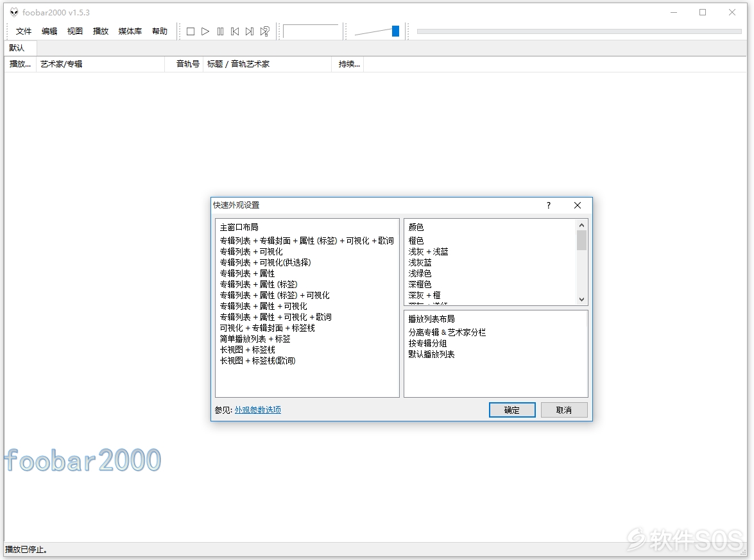Click the Play button in toolbar
The image size is (754, 560).
[205, 31]
